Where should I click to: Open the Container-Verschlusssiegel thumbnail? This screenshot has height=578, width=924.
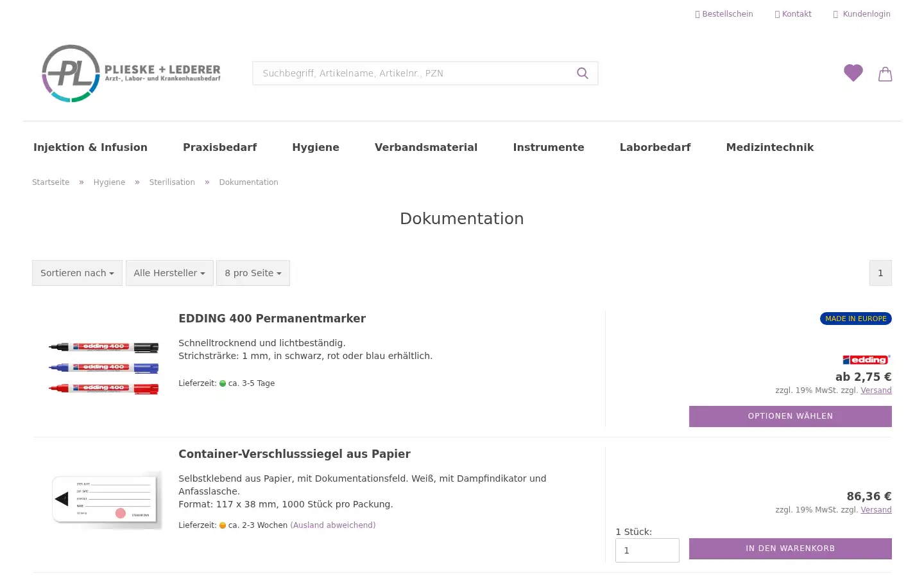click(x=106, y=500)
